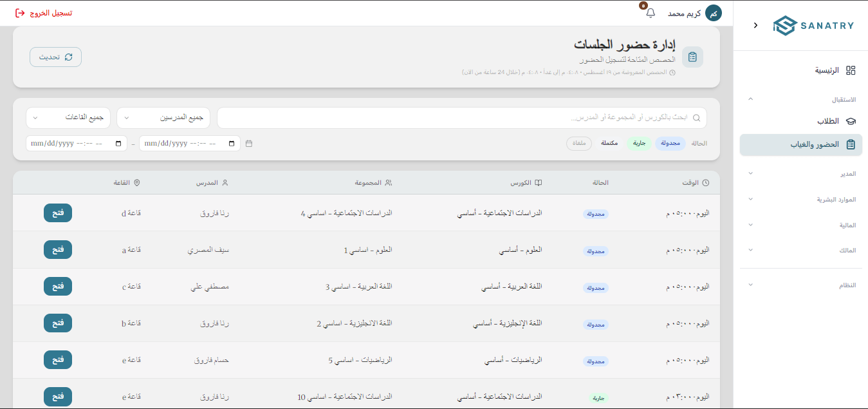Viewport: 868px width, 409px height.
Task: Click the dashboard grid icon beside الرئيسية
Action: (x=851, y=70)
